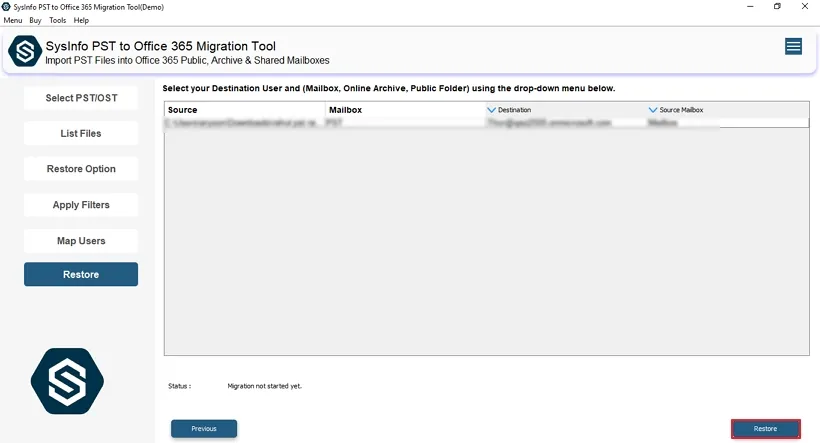The width and height of the screenshot is (820, 443).
Task: Go to List Files step
Action: 81,133
